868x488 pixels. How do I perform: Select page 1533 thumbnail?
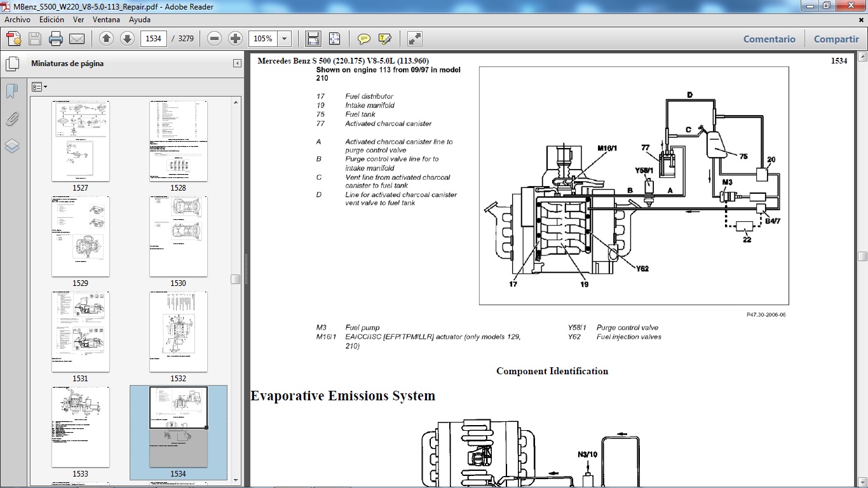(x=81, y=427)
